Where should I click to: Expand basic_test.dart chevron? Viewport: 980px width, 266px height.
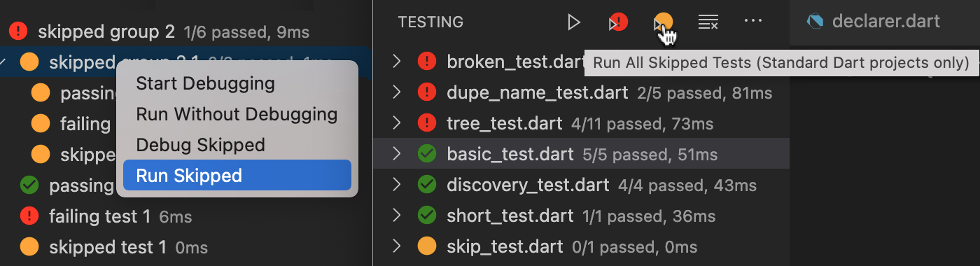397,154
